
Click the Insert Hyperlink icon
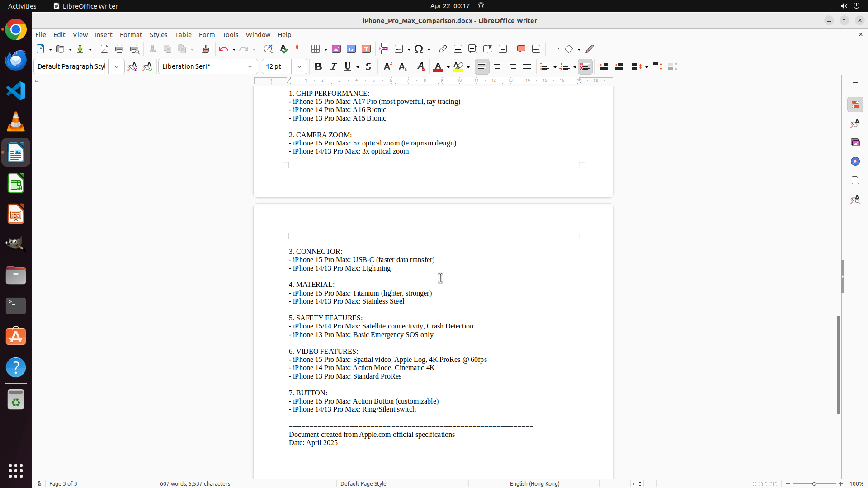click(x=443, y=49)
